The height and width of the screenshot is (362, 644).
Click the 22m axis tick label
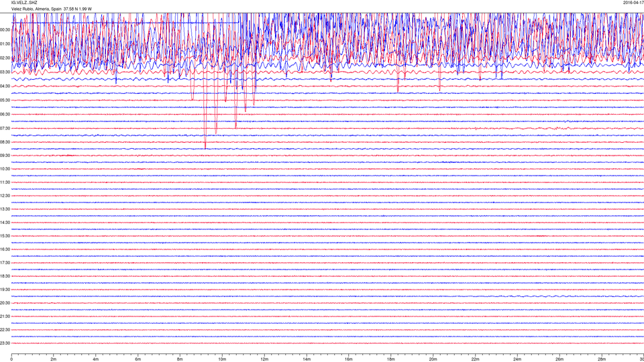pyautogui.click(x=475, y=359)
